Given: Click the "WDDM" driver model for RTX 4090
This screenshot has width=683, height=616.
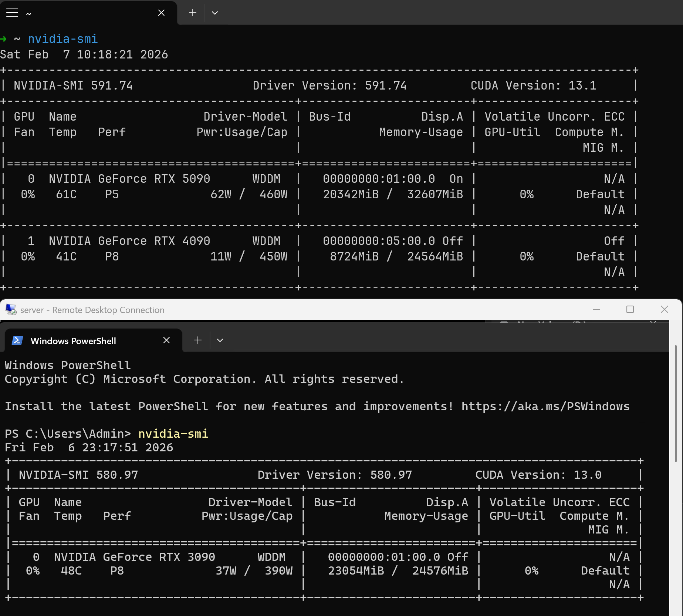Looking at the screenshot, I should click(267, 241).
